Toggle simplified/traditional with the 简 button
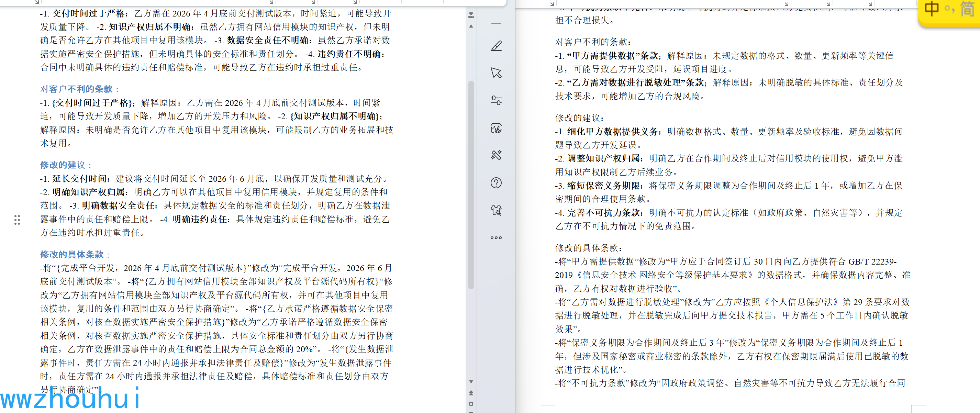 (x=967, y=9)
